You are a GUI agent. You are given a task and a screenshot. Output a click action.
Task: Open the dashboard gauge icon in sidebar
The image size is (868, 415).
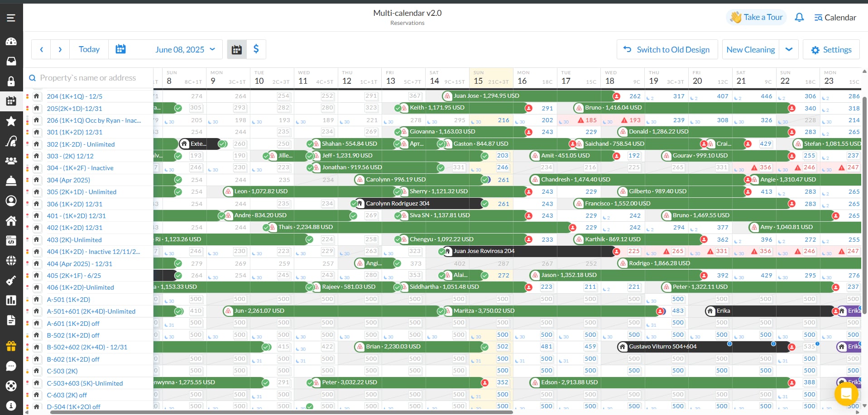point(11,42)
